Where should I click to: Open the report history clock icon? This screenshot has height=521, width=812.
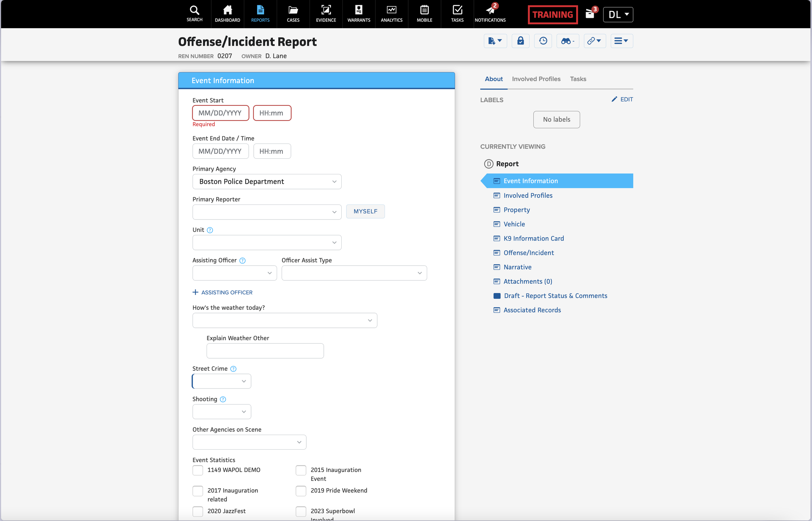pyautogui.click(x=543, y=41)
